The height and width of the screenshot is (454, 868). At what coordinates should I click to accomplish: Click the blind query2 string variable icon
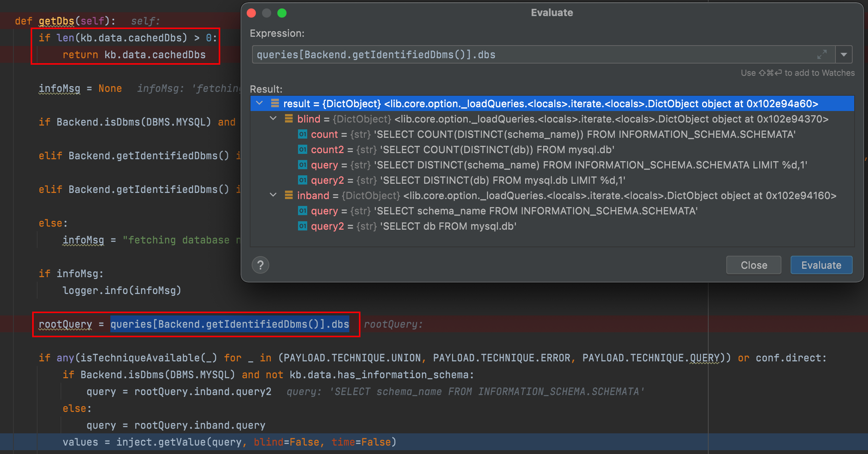coord(303,180)
